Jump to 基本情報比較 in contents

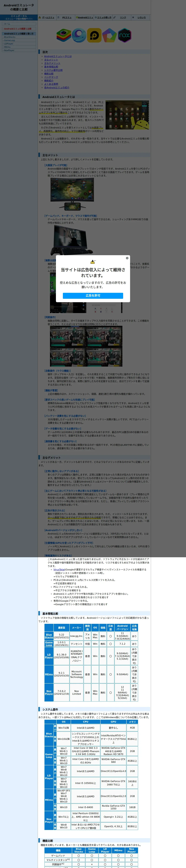point(51,67)
